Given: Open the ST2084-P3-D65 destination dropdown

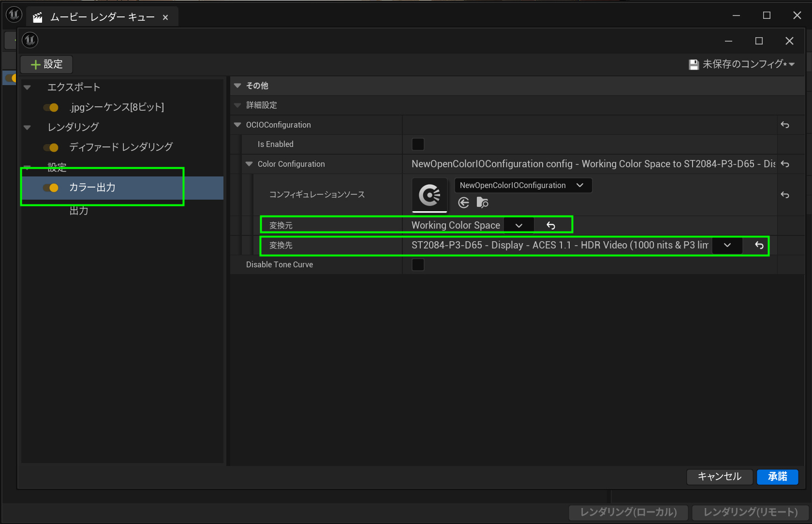Looking at the screenshot, I should [727, 246].
